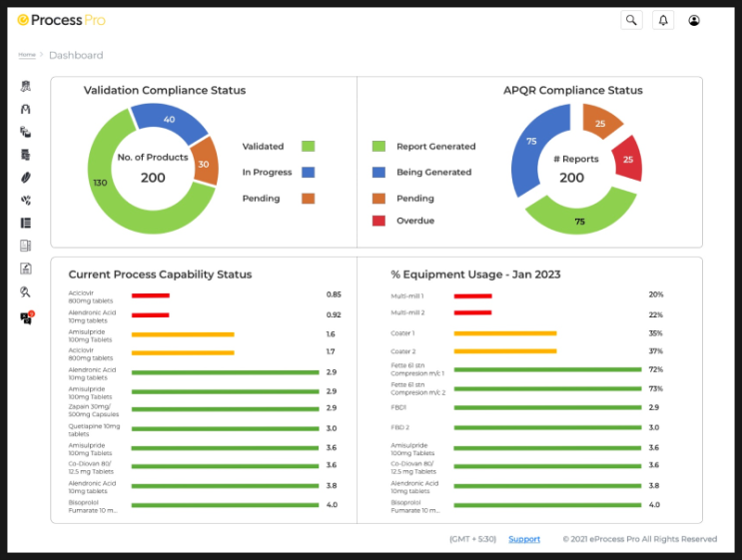Screen dimensions: 742x560
Task: Click the topmost icon in the left sidebar
Action: click(26, 86)
